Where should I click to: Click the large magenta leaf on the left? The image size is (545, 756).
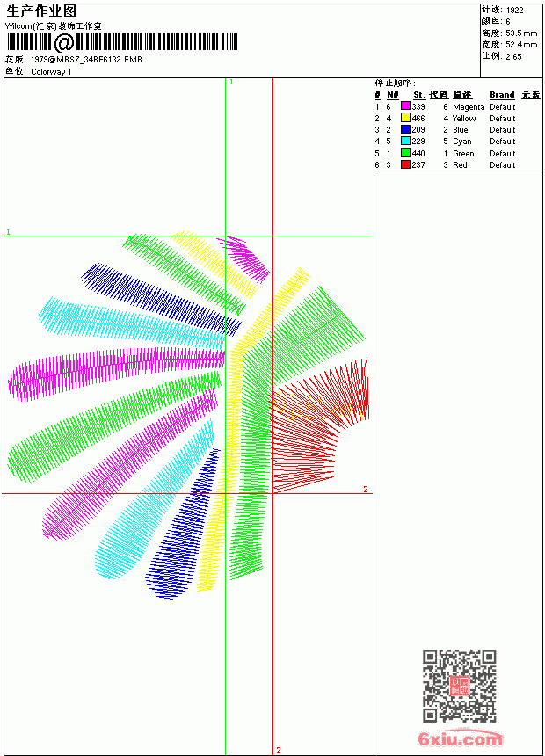pos(116,374)
